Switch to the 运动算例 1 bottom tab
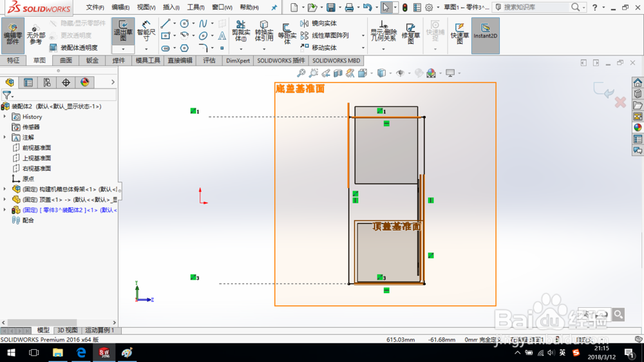The width and height of the screenshot is (644, 362). click(x=99, y=330)
